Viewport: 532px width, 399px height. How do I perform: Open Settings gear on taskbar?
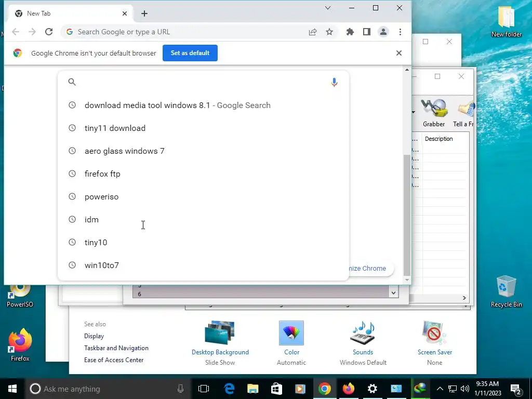(372, 389)
